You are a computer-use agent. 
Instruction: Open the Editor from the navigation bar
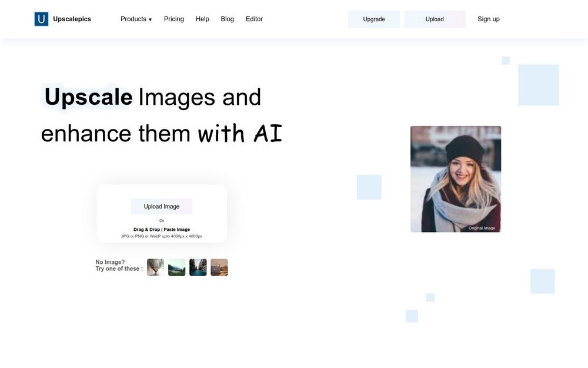click(254, 18)
